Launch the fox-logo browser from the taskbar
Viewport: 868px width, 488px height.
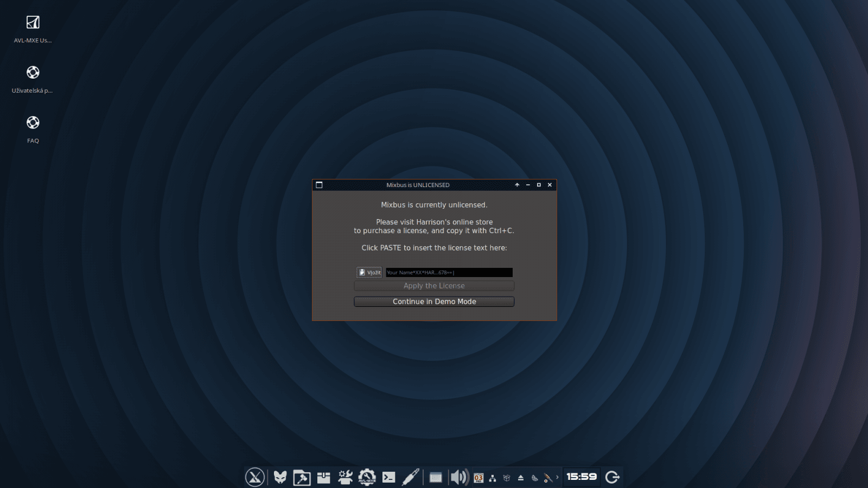[280, 477]
